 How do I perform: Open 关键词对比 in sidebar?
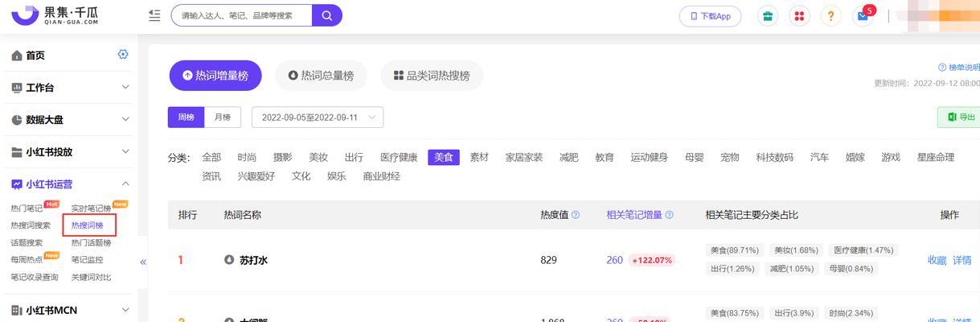[x=91, y=277]
